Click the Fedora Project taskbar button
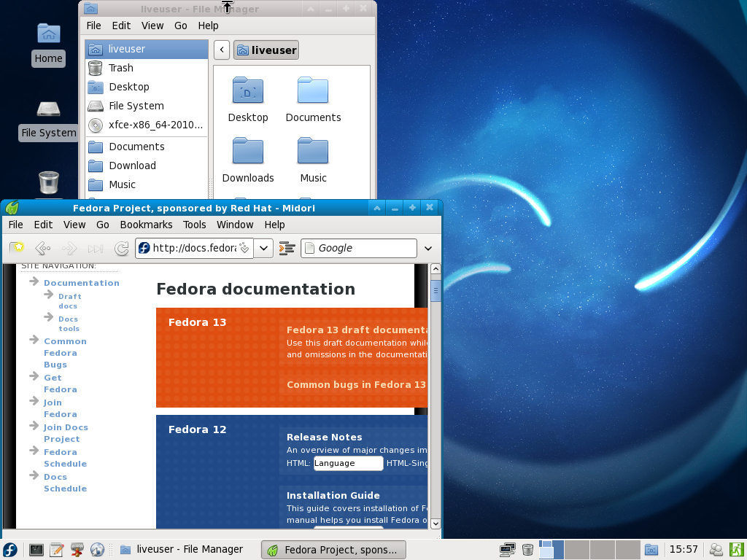 tap(333, 550)
